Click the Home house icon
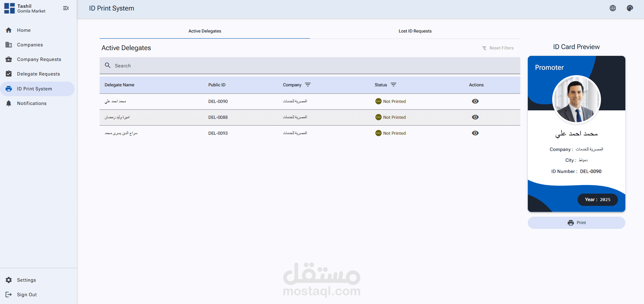644x304 pixels. click(x=9, y=30)
